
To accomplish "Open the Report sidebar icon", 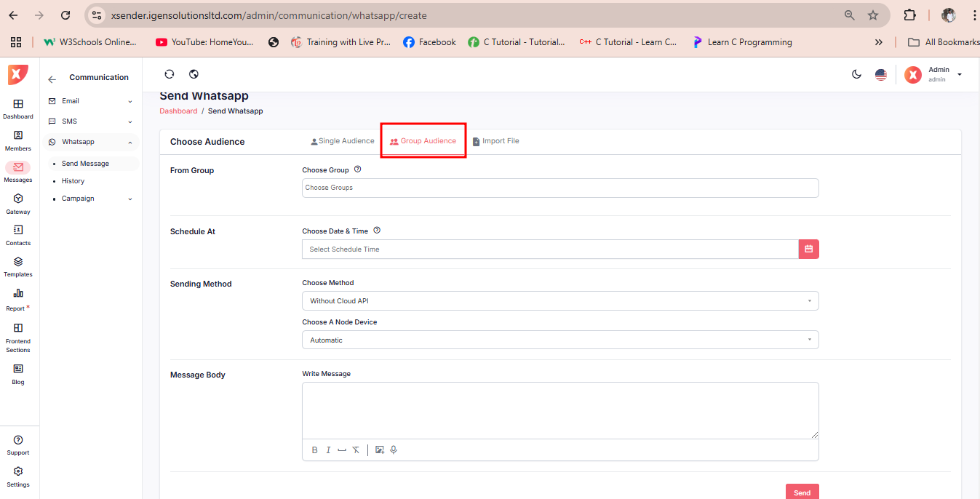I will 18,298.
